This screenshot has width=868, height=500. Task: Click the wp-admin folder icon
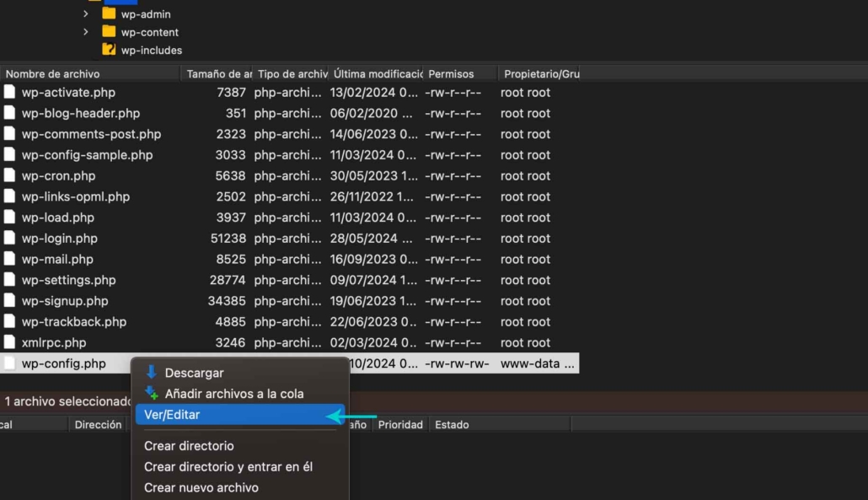(x=109, y=14)
